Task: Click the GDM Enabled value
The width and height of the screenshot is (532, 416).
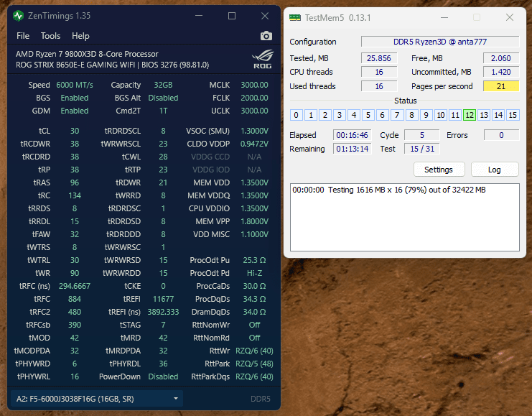Action: coord(75,111)
